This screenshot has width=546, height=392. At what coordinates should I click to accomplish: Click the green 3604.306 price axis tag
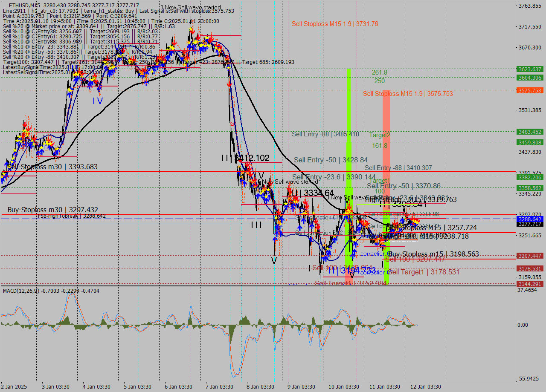pos(530,78)
